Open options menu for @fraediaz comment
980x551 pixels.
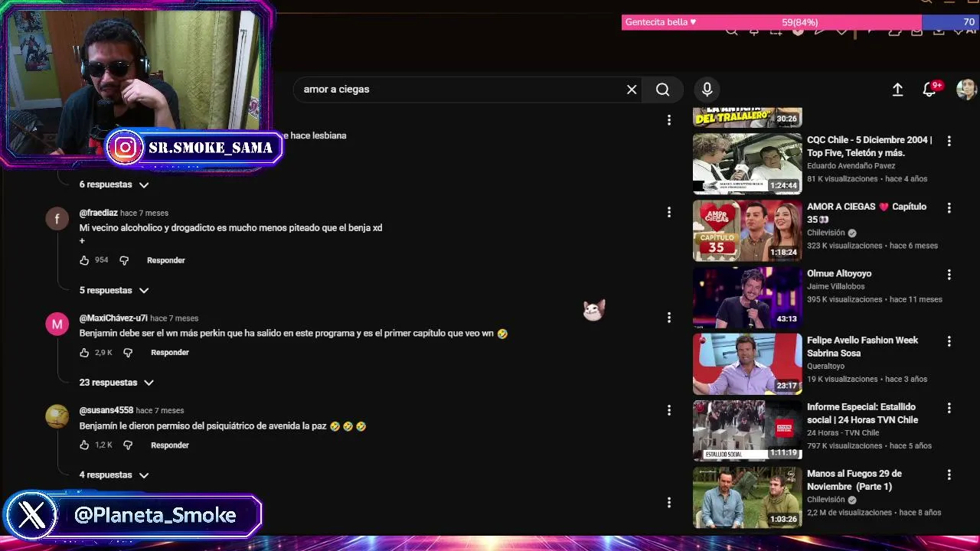668,212
